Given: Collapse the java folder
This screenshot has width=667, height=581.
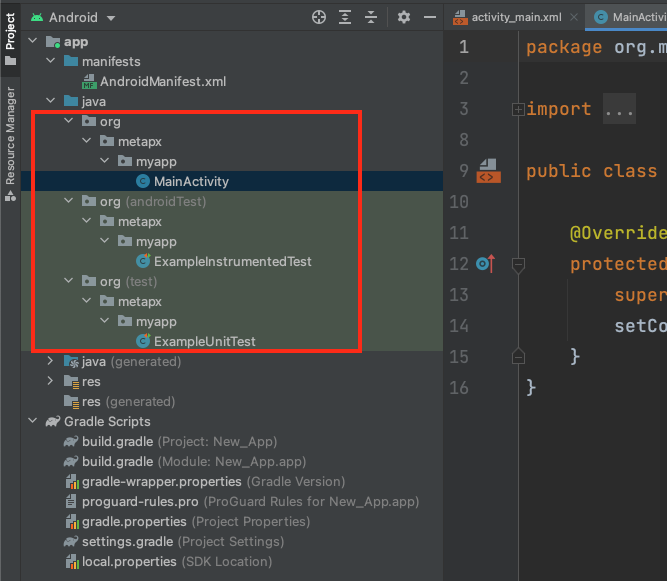Looking at the screenshot, I should click(51, 101).
